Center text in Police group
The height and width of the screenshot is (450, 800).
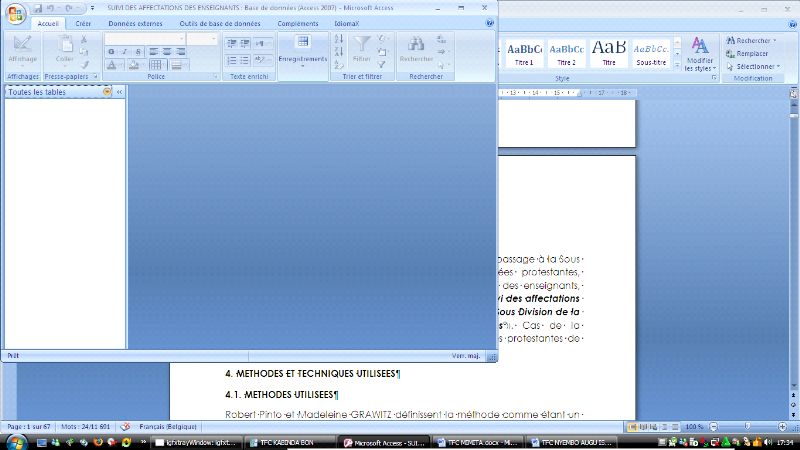(x=167, y=52)
